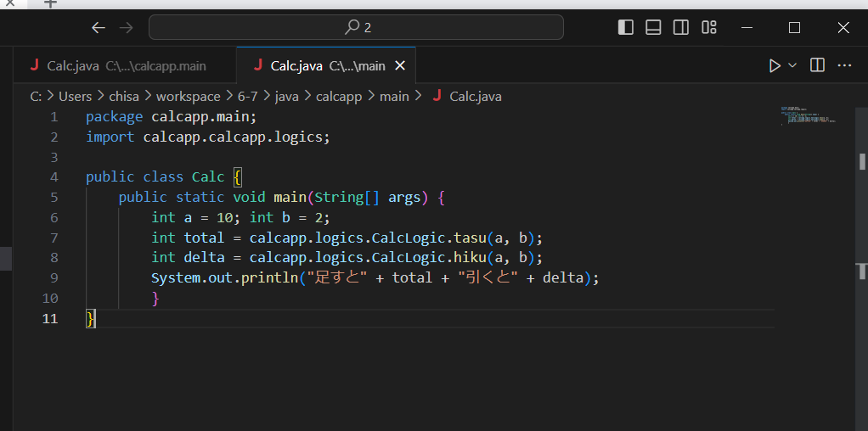Toggle the Primary Side Bar
This screenshot has width=868, height=431.
click(626, 27)
